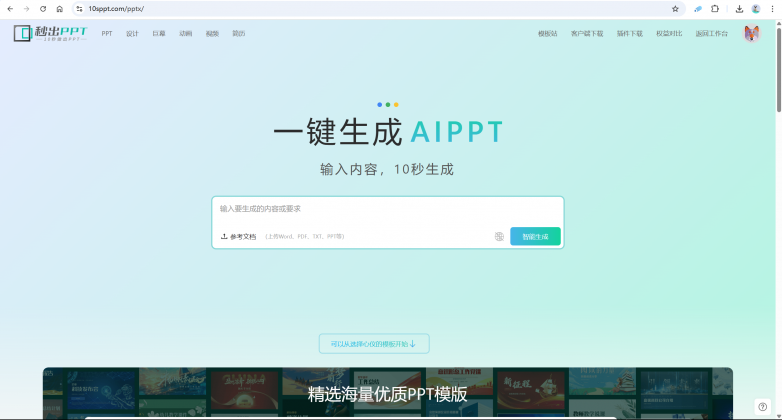This screenshot has width=782, height=420.
Task: Go to 模板站 page
Action: click(548, 33)
